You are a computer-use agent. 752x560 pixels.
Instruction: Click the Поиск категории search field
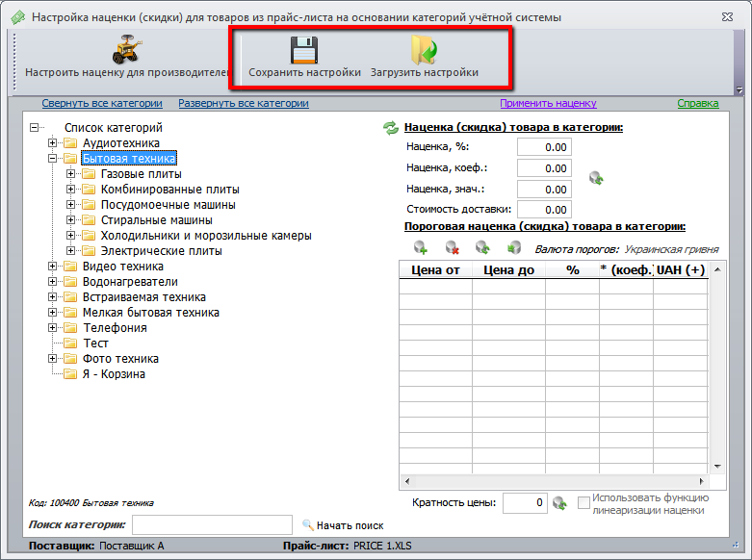(x=212, y=525)
